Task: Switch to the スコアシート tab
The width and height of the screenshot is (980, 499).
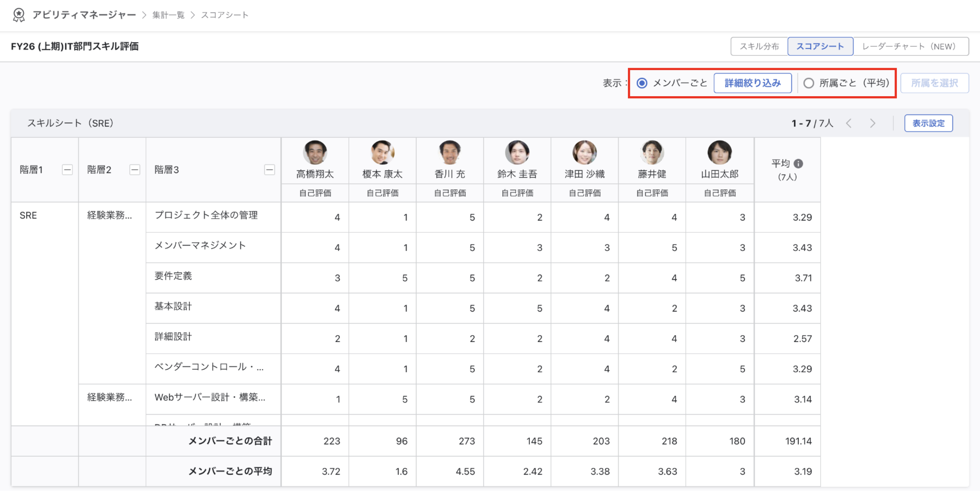Action: click(820, 46)
